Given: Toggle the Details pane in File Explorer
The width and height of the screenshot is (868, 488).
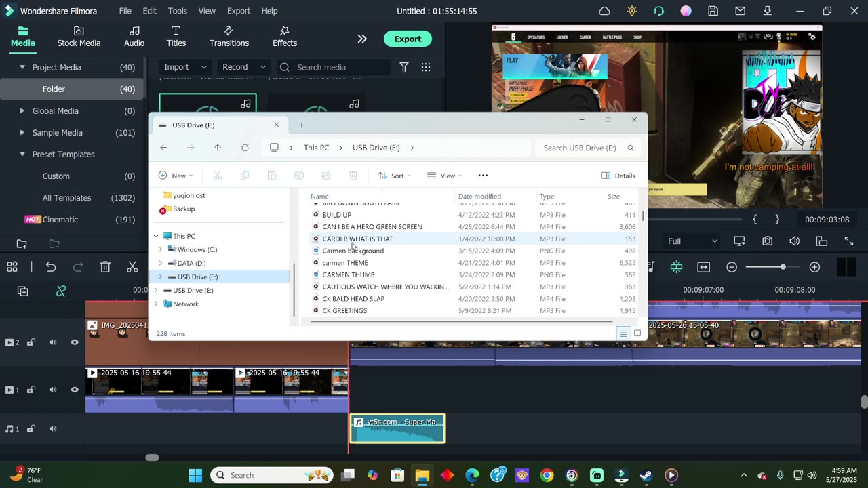Looking at the screenshot, I should point(618,176).
